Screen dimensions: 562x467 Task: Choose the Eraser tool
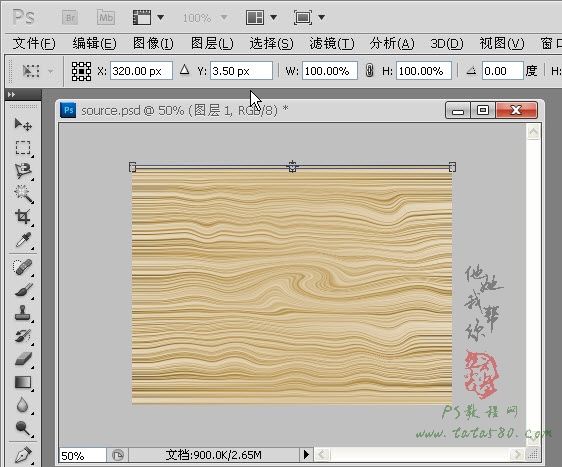(x=23, y=359)
